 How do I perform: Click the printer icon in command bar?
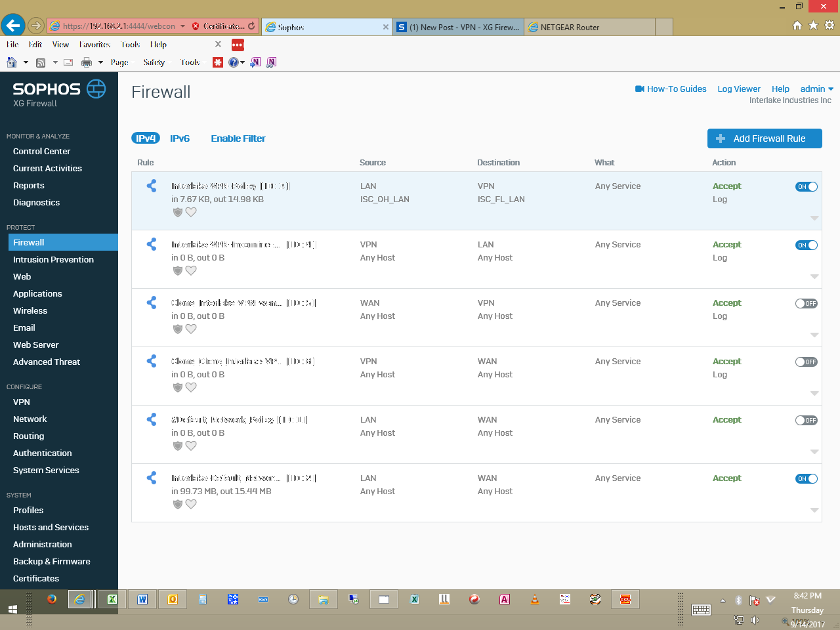pyautogui.click(x=86, y=62)
